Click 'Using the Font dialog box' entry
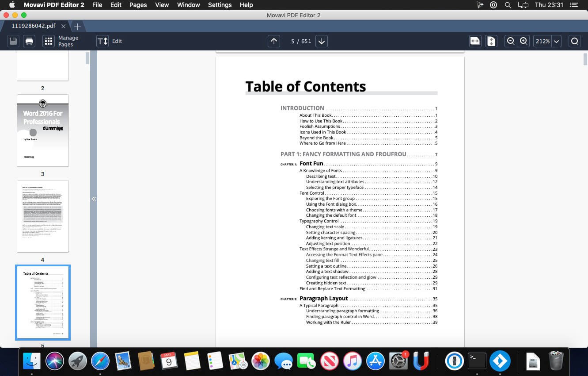 click(331, 204)
